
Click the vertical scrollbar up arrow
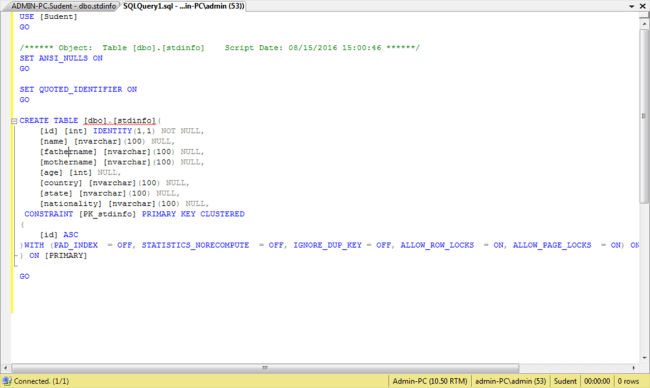pos(644,24)
